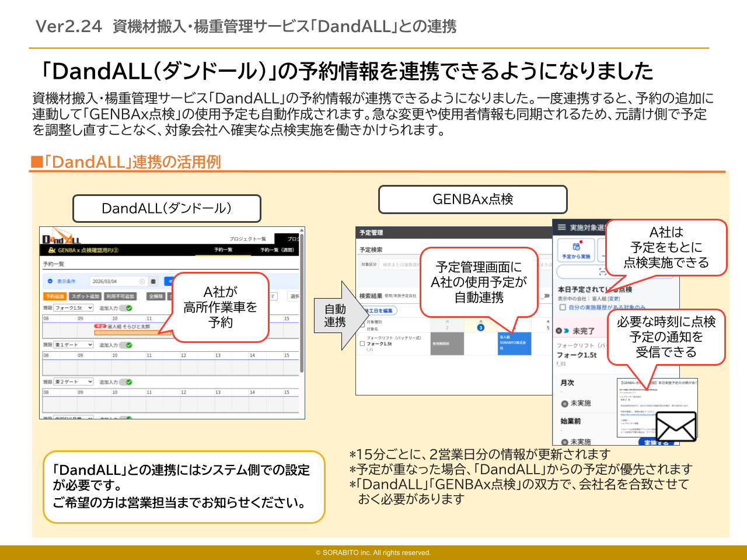Clear the date with the X icon
The width and height of the screenshot is (747, 560).
coord(142,281)
